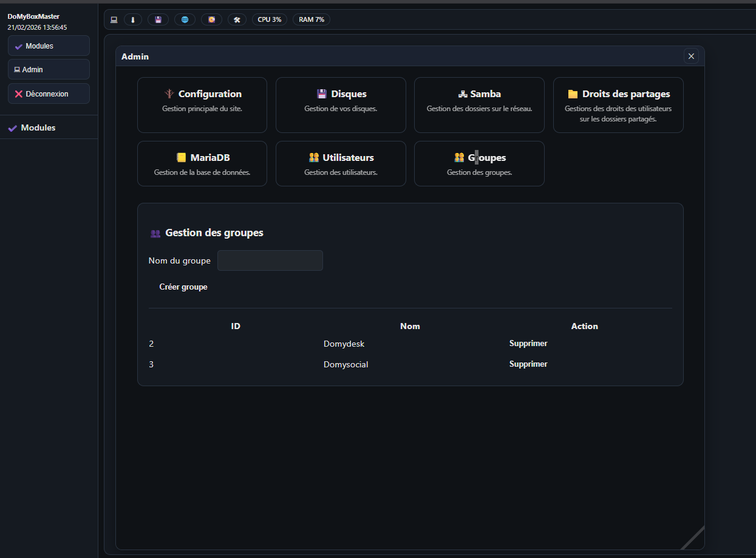Open Droits des partages card

tap(618, 104)
